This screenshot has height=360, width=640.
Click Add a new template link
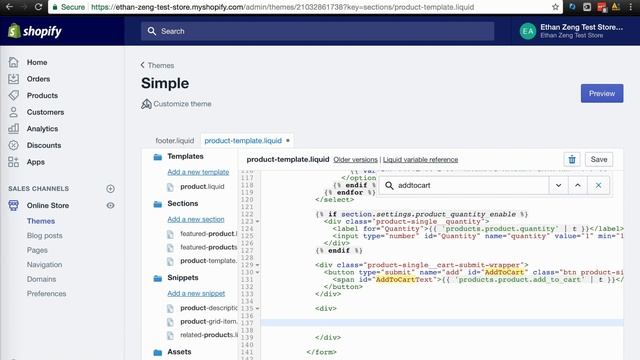click(x=198, y=172)
